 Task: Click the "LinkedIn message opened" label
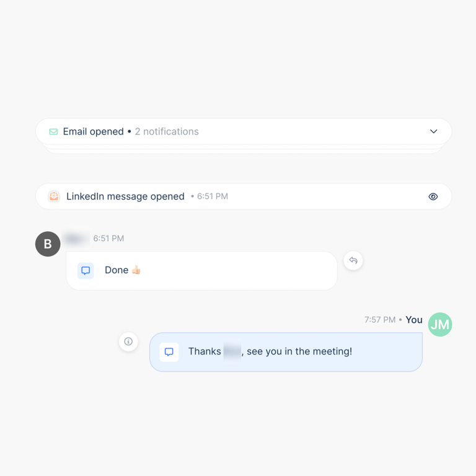coord(125,196)
